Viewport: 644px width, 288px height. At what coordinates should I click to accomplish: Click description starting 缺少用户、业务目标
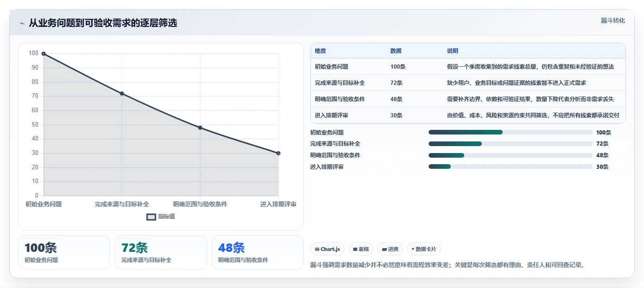517,83
